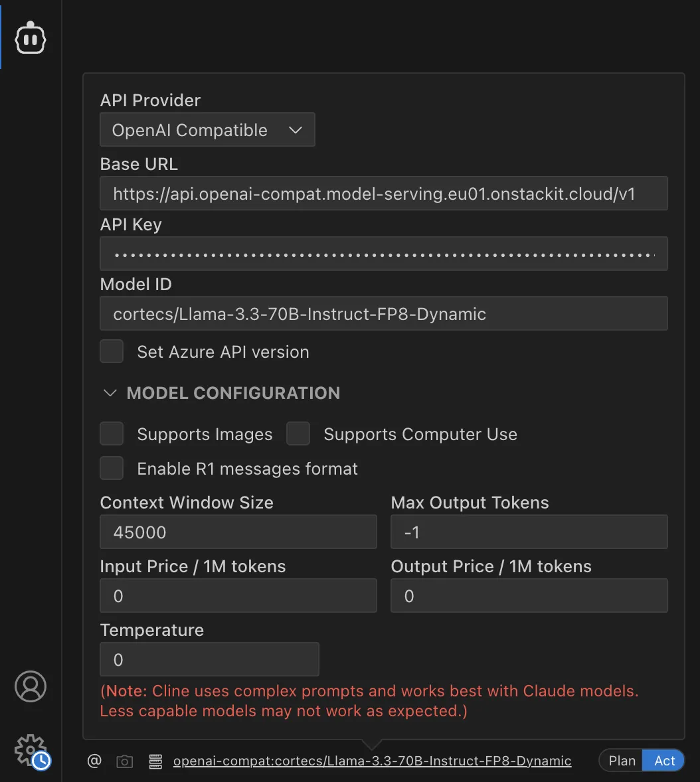Collapse the MODEL CONFIGURATION section
This screenshot has width=700, height=782.
coord(110,392)
